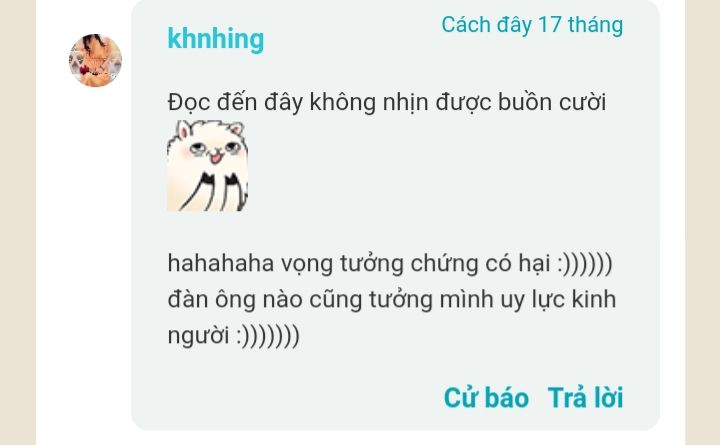The width and height of the screenshot is (720, 445).
Task: Click the phrase 'vọng tưởng chứng có hại'
Action: (416, 265)
